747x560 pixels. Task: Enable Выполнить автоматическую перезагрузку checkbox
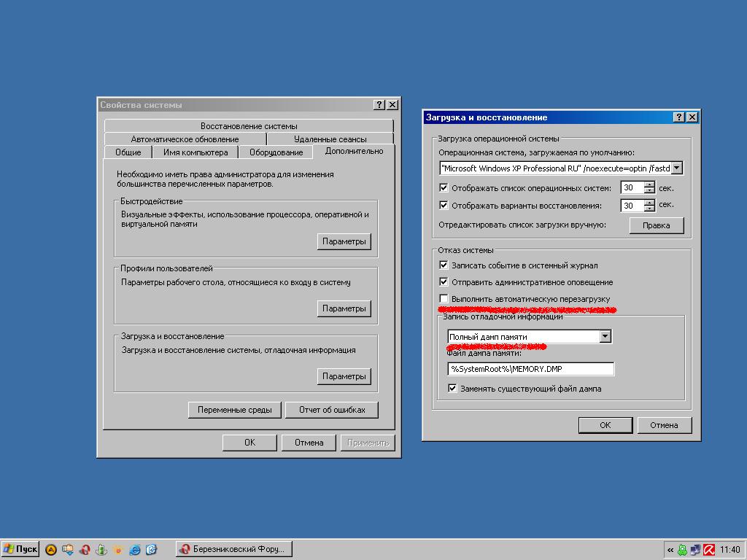[444, 299]
